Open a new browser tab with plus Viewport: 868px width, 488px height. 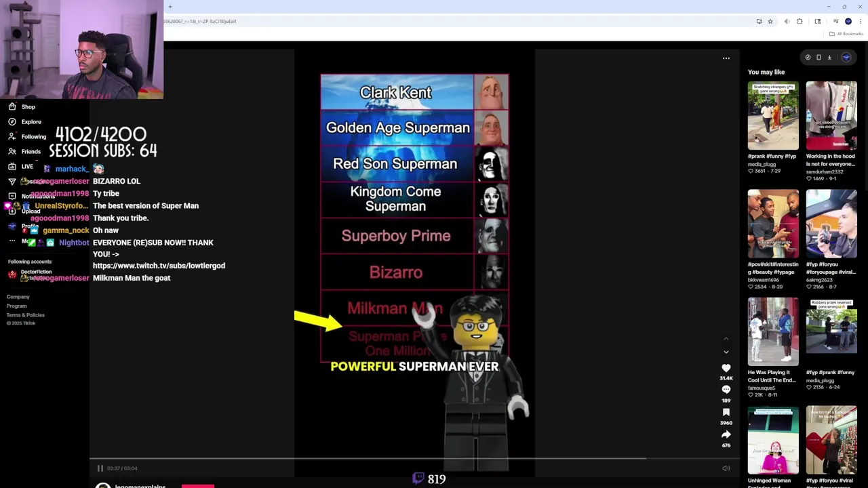pos(170,7)
